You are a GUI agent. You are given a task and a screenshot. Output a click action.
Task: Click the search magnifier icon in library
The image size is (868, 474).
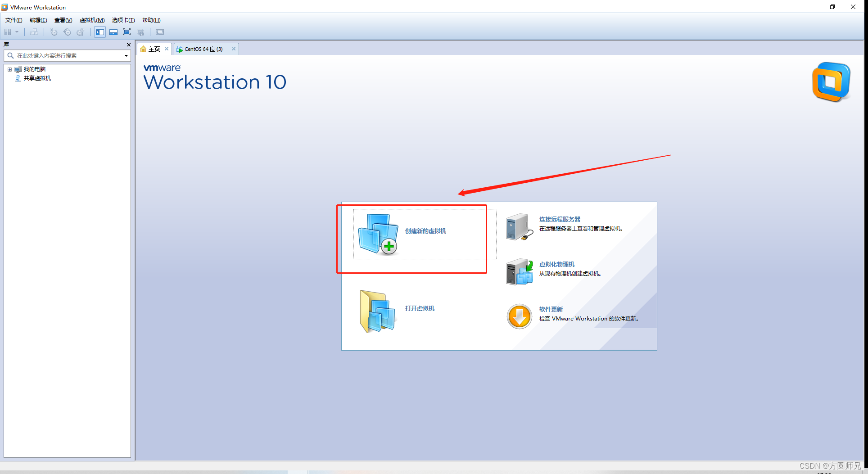tap(10, 55)
